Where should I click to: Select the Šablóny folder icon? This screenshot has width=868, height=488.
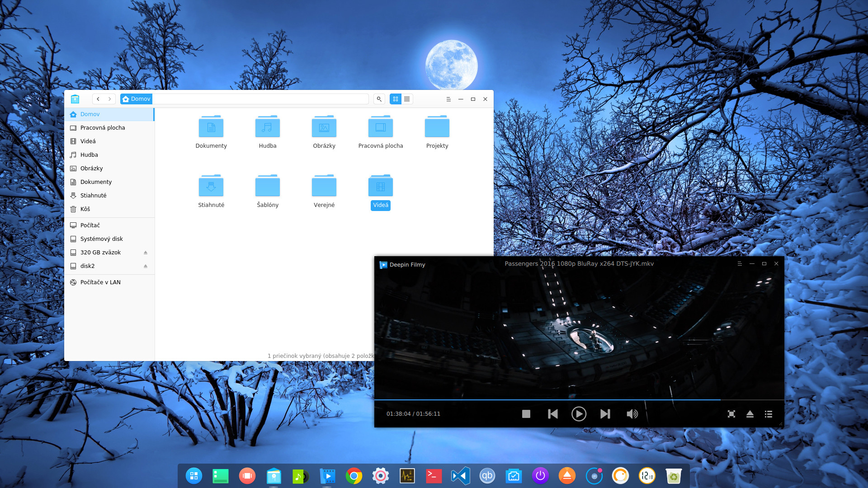(x=268, y=186)
